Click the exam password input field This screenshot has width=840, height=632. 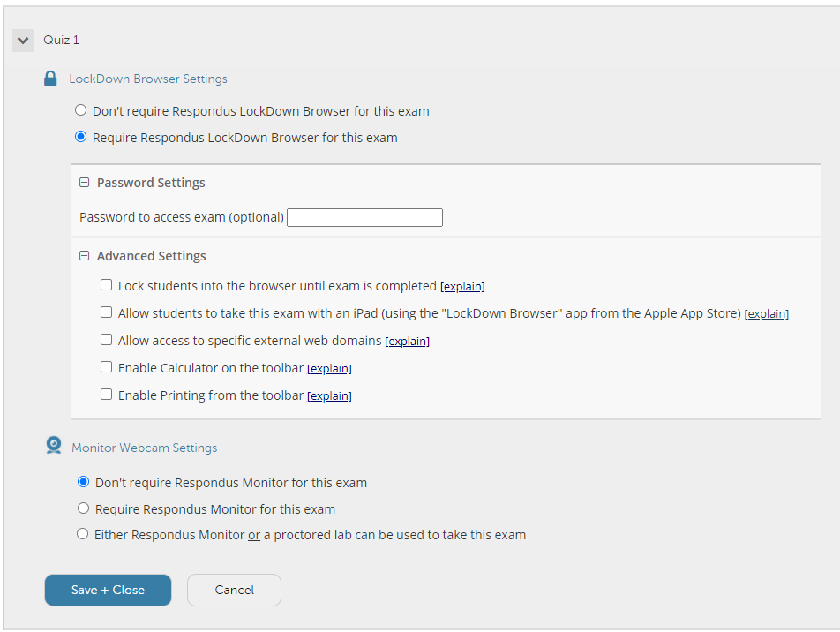coord(364,218)
